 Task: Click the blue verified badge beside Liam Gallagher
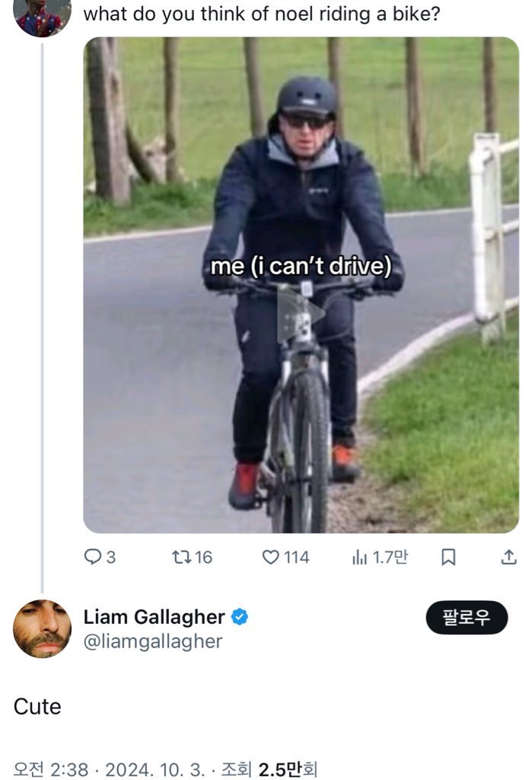click(x=240, y=617)
